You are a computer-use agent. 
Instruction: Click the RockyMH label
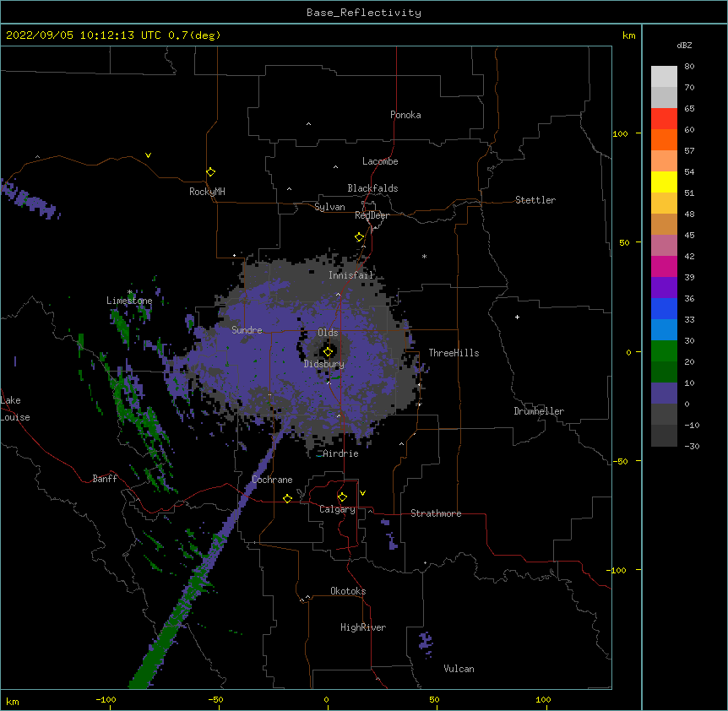tap(207, 192)
